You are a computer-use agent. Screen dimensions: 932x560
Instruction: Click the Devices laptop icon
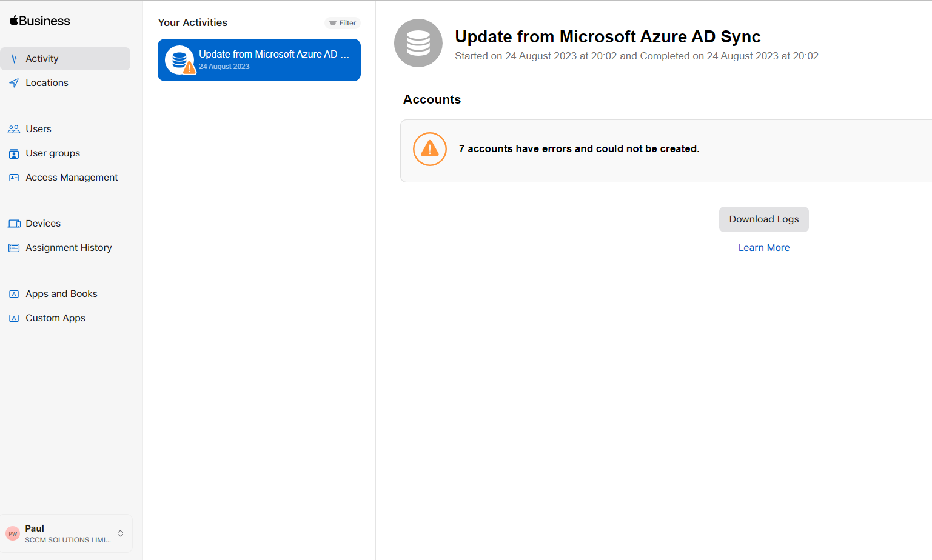[13, 223]
